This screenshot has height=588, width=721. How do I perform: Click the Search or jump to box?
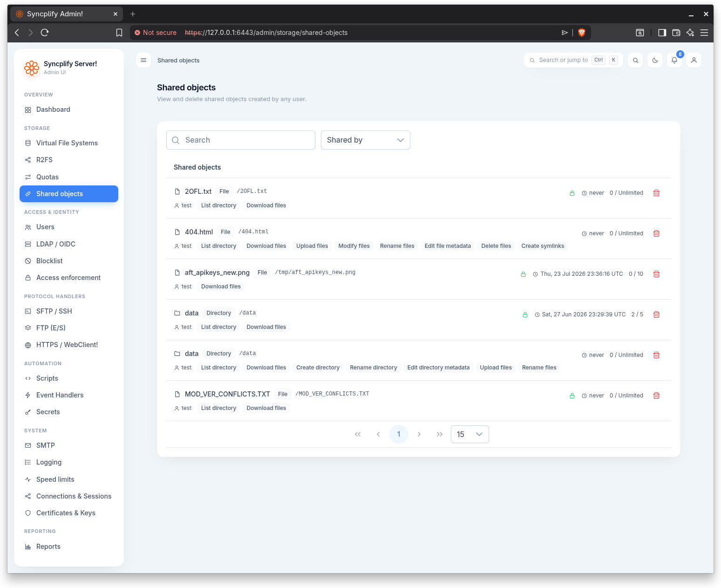pos(573,60)
